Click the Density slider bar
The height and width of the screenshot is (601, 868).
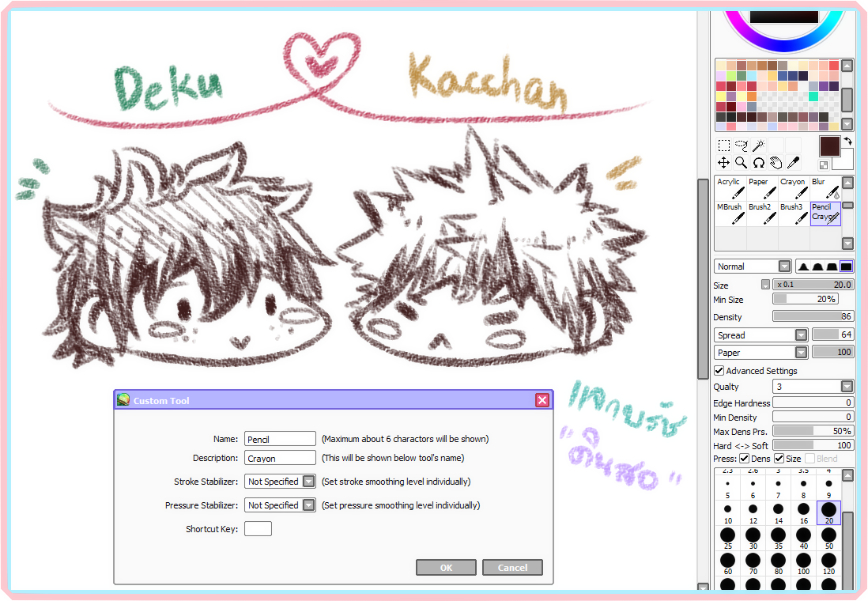point(813,317)
